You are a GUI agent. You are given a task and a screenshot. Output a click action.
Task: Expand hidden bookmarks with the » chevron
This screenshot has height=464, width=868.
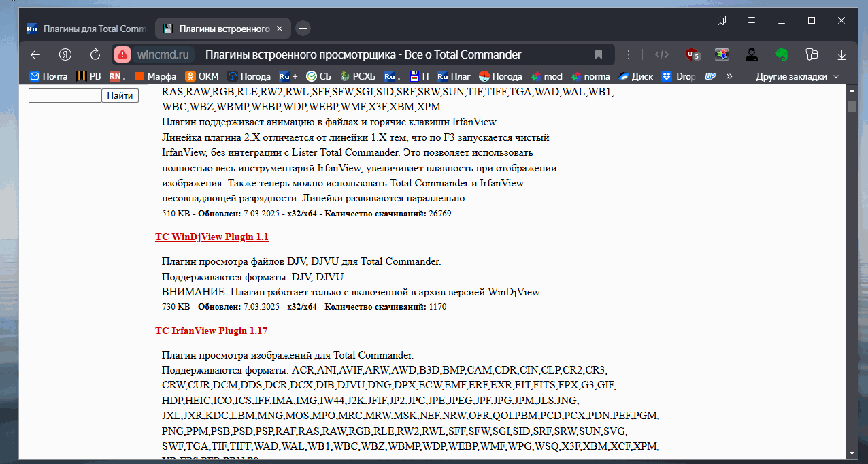point(730,76)
